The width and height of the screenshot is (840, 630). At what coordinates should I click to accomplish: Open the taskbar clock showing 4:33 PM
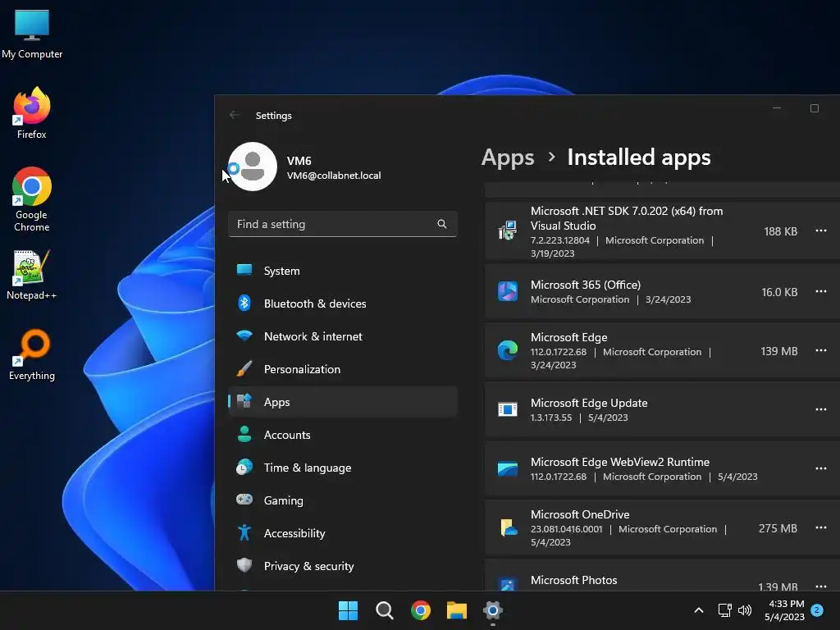[x=784, y=610]
